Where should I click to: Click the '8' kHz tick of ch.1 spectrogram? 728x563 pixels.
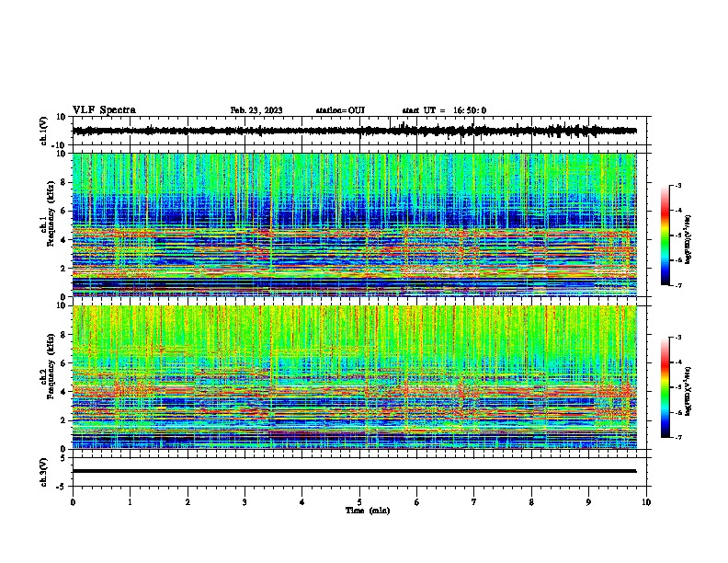pyautogui.click(x=63, y=182)
